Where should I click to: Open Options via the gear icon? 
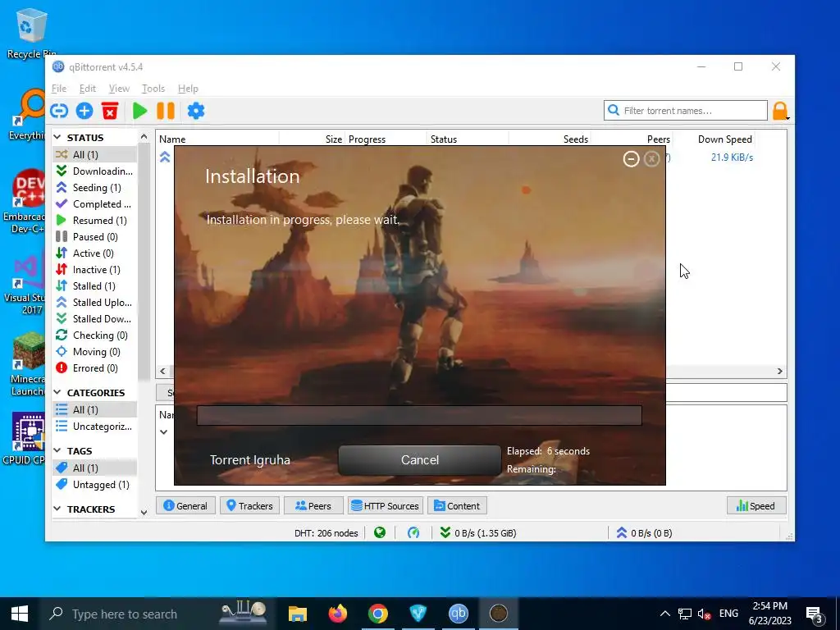(x=196, y=111)
